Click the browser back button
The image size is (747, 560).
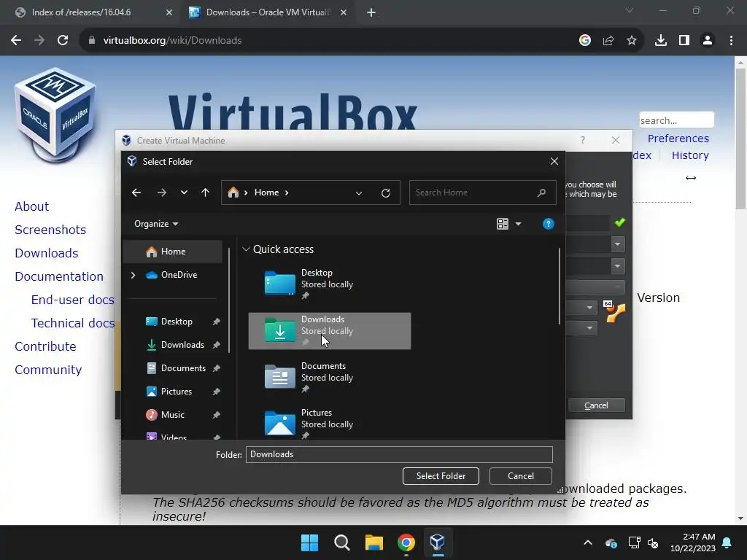coord(16,41)
